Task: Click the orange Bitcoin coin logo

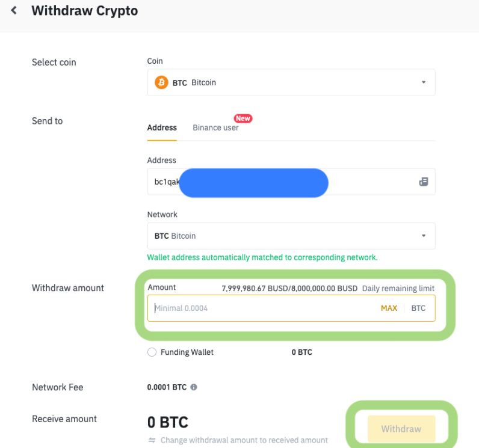Action: 161,82
